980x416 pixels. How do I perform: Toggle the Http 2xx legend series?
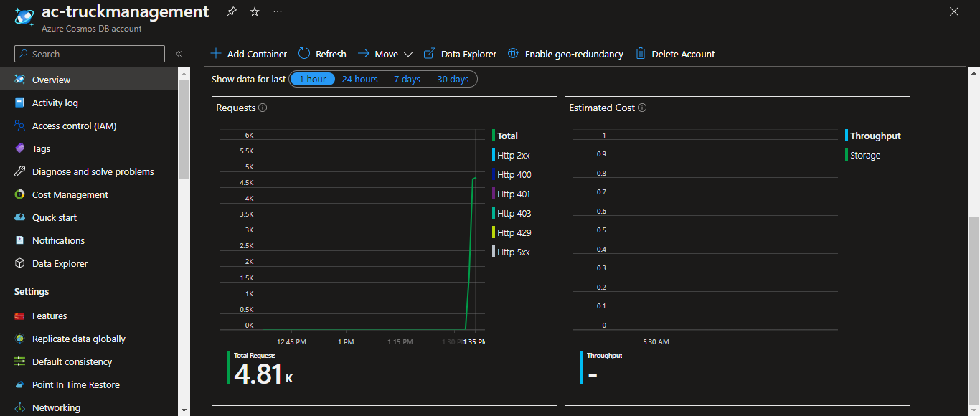point(511,155)
